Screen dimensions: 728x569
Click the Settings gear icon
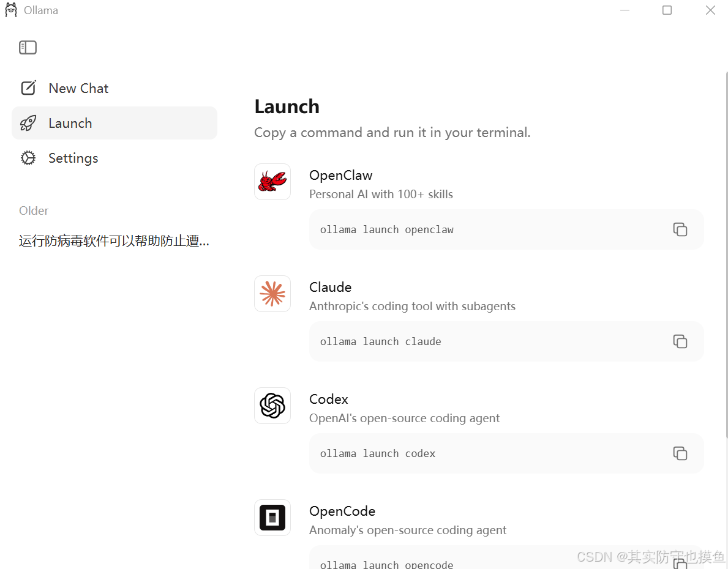click(x=28, y=158)
